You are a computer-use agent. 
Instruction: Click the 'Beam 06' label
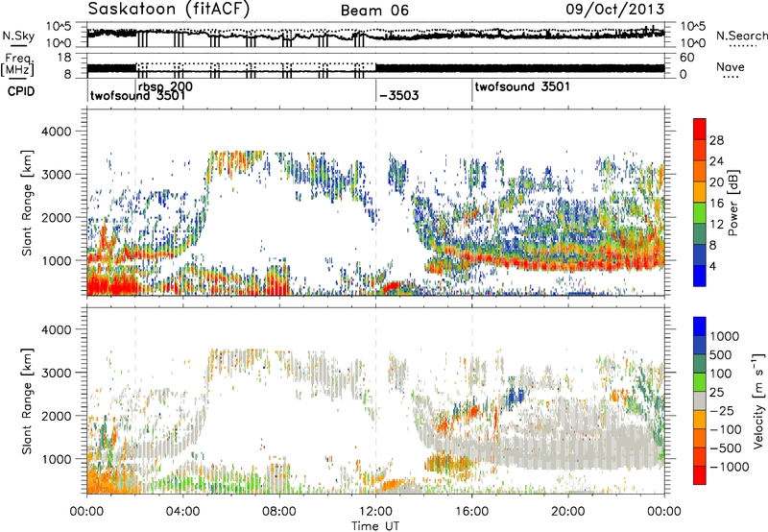pos(374,11)
